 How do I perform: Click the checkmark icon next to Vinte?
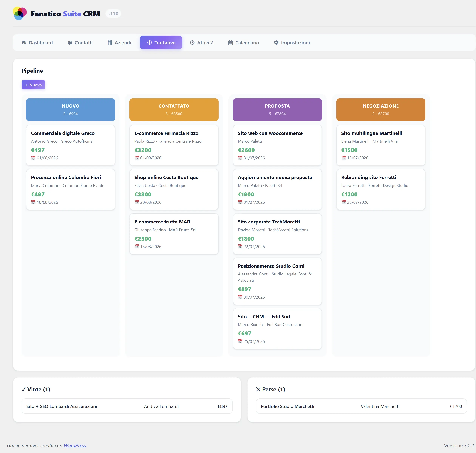(24, 389)
